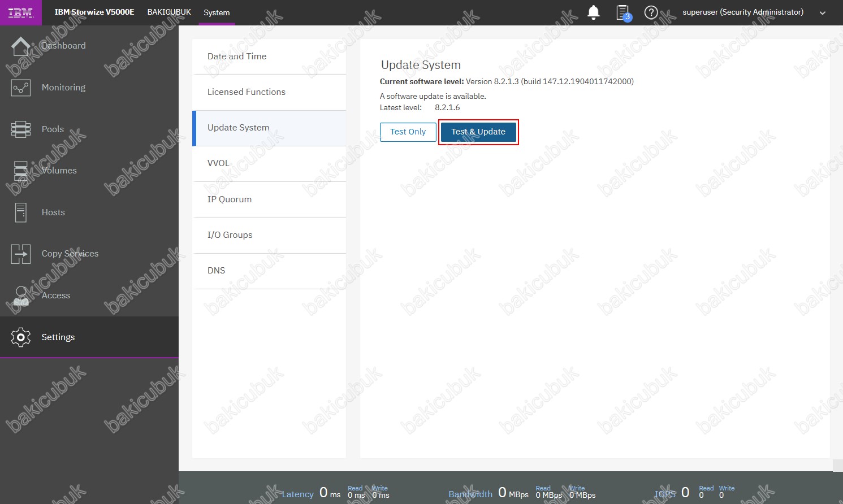This screenshot has width=843, height=504.
Task: Click the Bandwidth Write value
Action: pos(582,496)
